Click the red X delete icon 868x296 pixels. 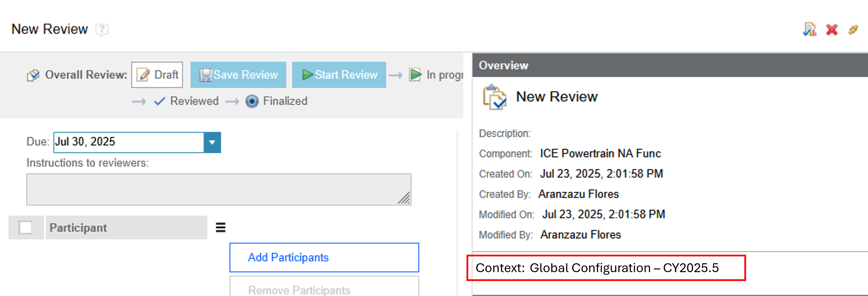832,30
